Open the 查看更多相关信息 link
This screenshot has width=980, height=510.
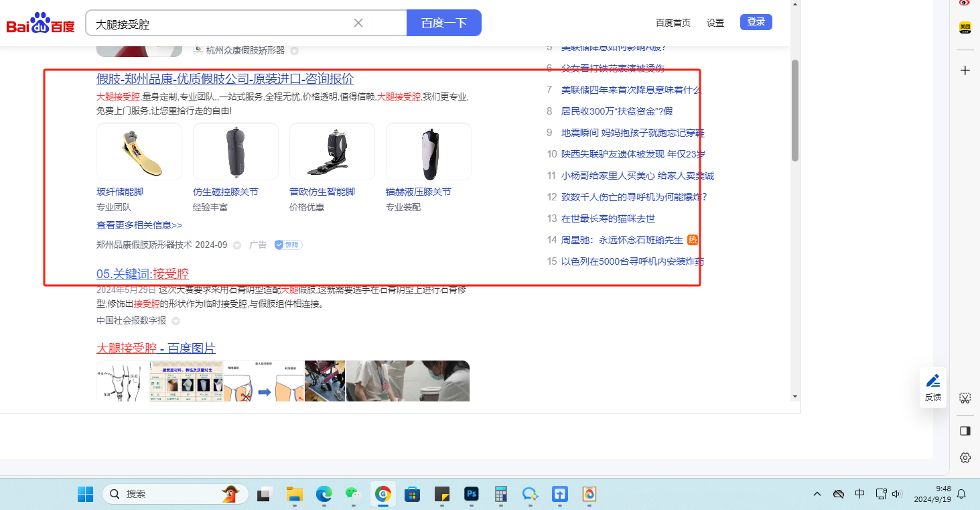click(x=139, y=225)
